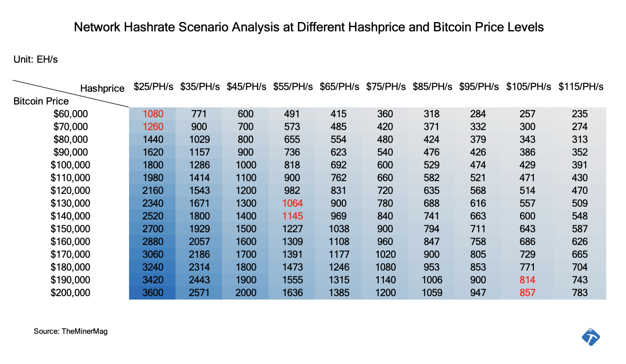Screen dimensions: 626x364
Task: Click the $120,000 row label
Action: point(70,191)
